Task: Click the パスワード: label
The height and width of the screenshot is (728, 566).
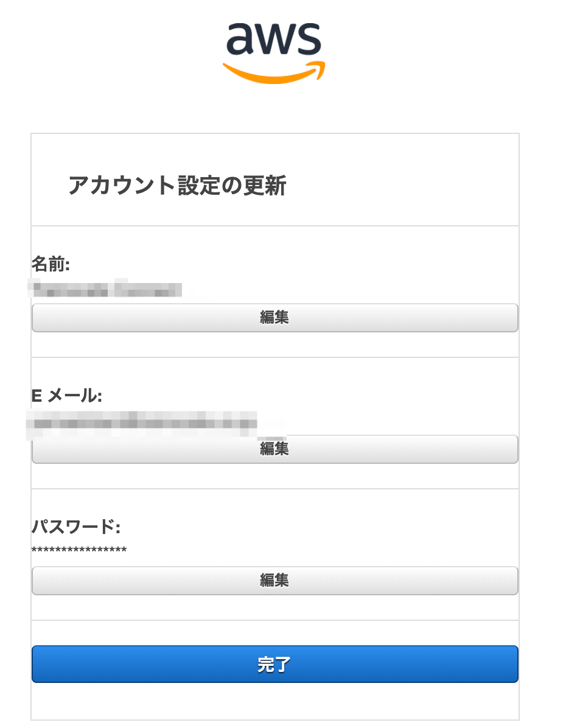Action: click(x=76, y=527)
